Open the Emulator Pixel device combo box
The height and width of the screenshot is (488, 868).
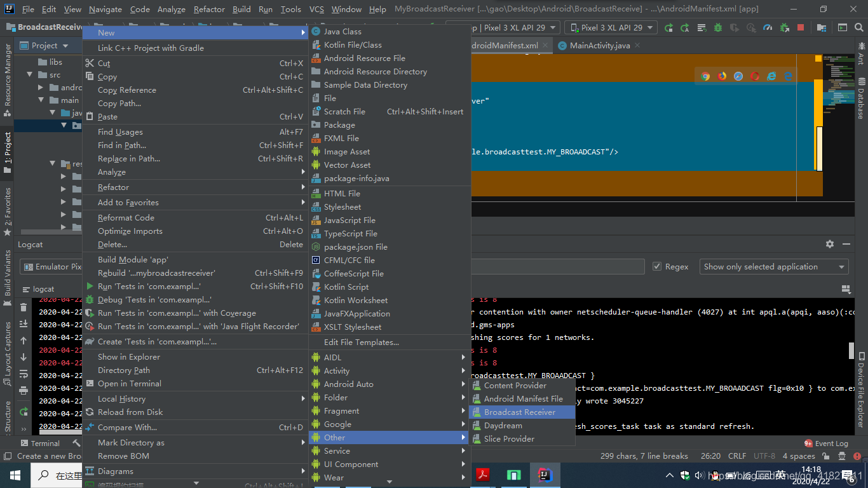point(52,267)
